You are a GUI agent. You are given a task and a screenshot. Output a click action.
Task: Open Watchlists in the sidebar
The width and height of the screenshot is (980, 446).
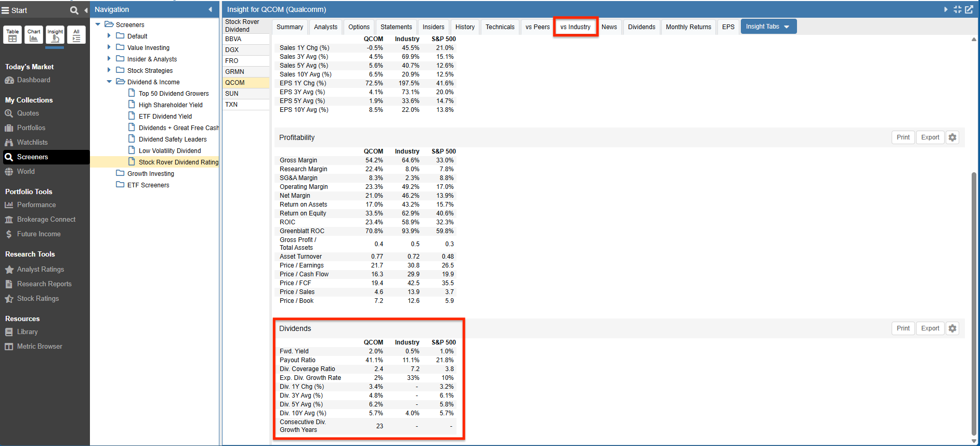click(32, 142)
